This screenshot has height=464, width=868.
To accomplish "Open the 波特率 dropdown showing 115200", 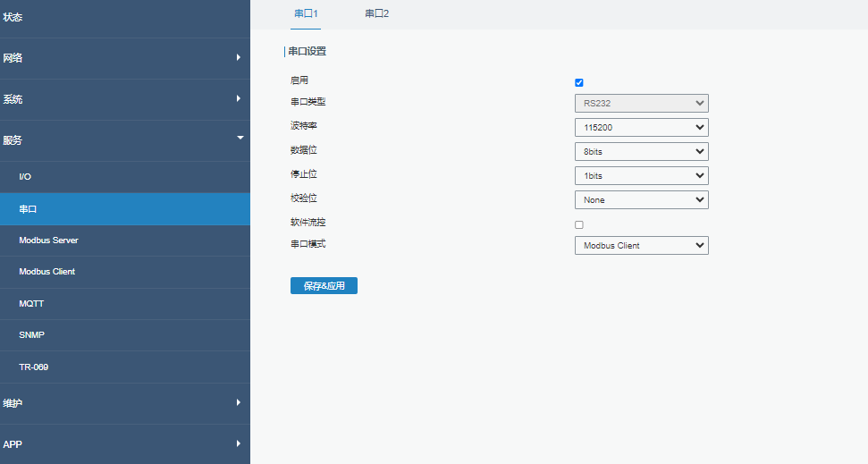I will [x=641, y=128].
